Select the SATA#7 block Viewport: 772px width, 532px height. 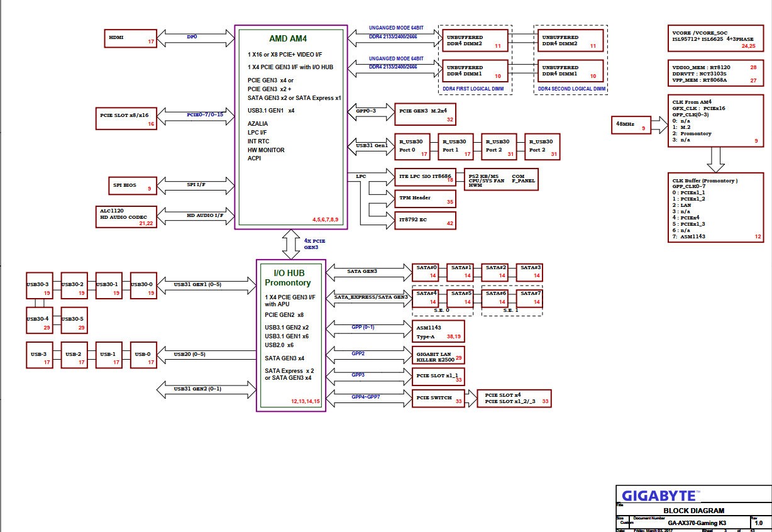[529, 298]
